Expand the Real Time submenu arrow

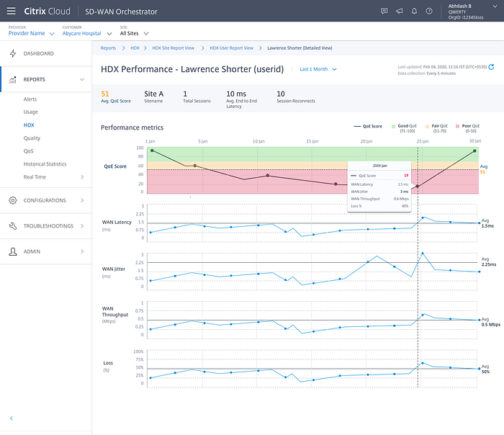(x=82, y=177)
